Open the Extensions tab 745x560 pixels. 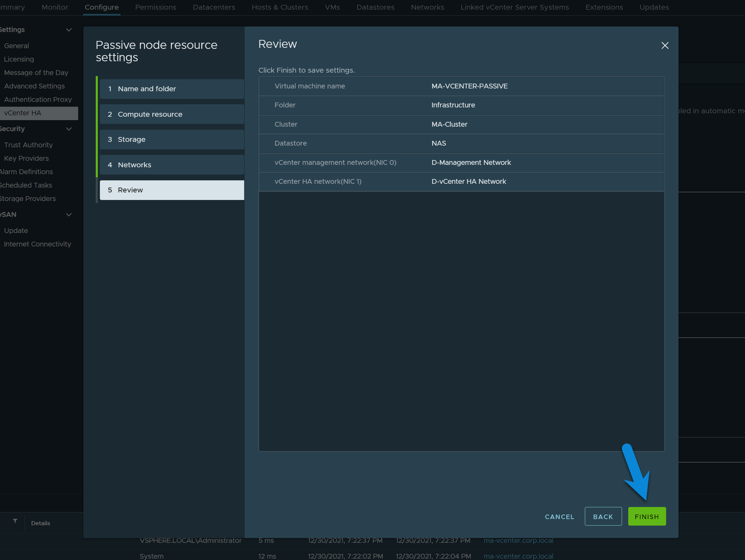604,7
